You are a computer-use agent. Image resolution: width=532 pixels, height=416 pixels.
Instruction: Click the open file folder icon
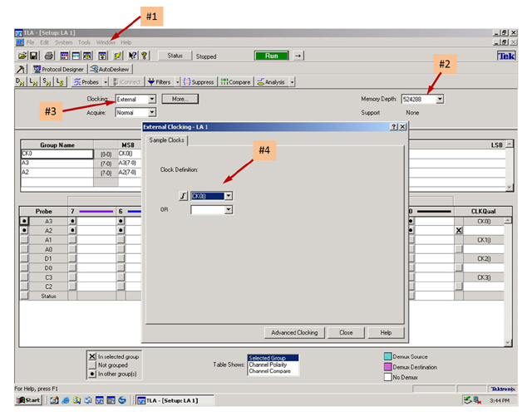[x=22, y=56]
